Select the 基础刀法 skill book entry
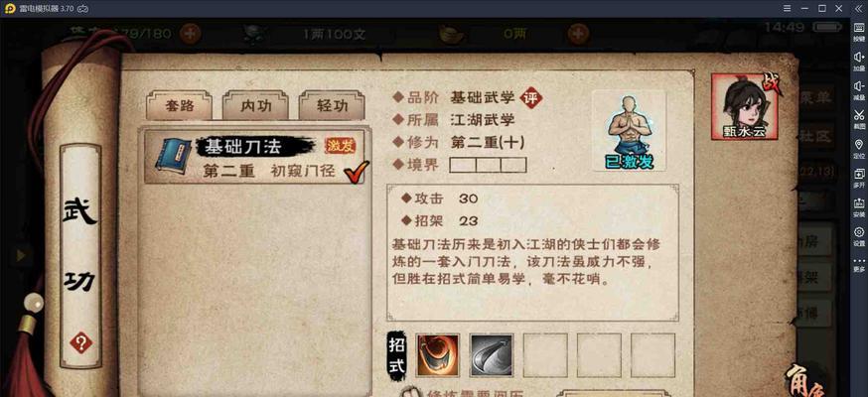Image resolution: width=868 pixels, height=397 pixels. pos(254,157)
